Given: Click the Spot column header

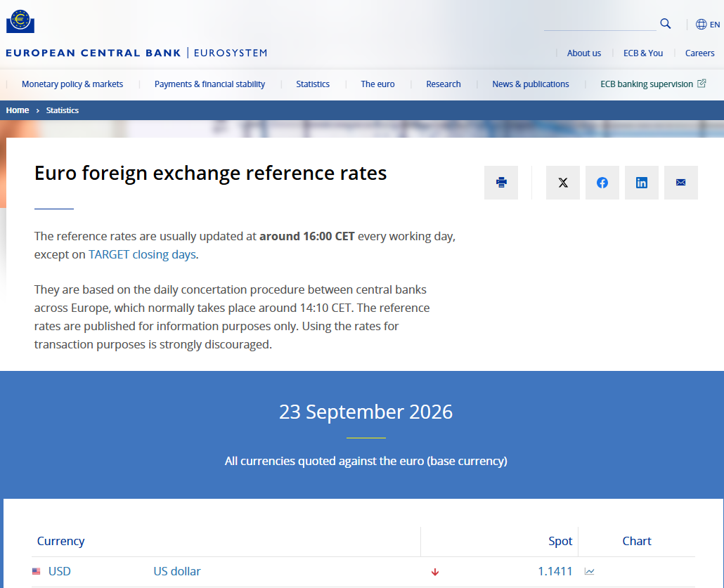Looking at the screenshot, I should coord(560,541).
